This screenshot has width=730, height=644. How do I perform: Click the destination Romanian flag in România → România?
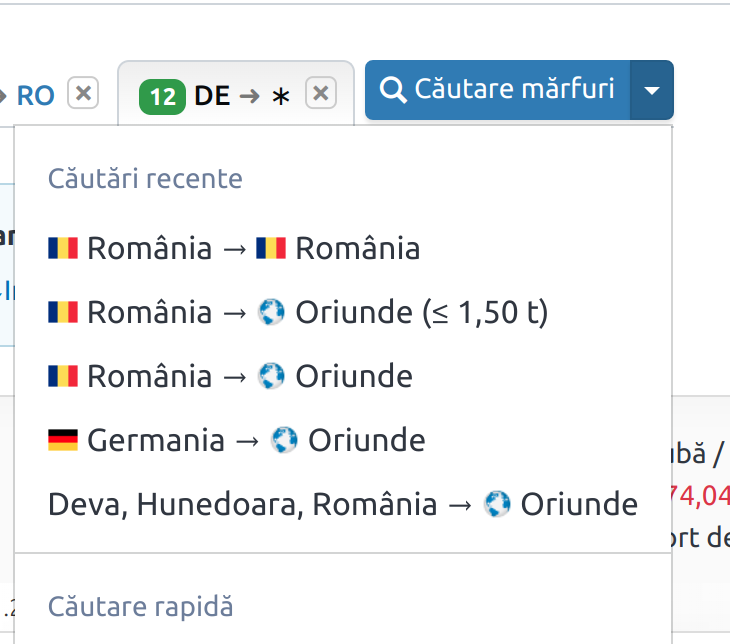click(x=271, y=248)
